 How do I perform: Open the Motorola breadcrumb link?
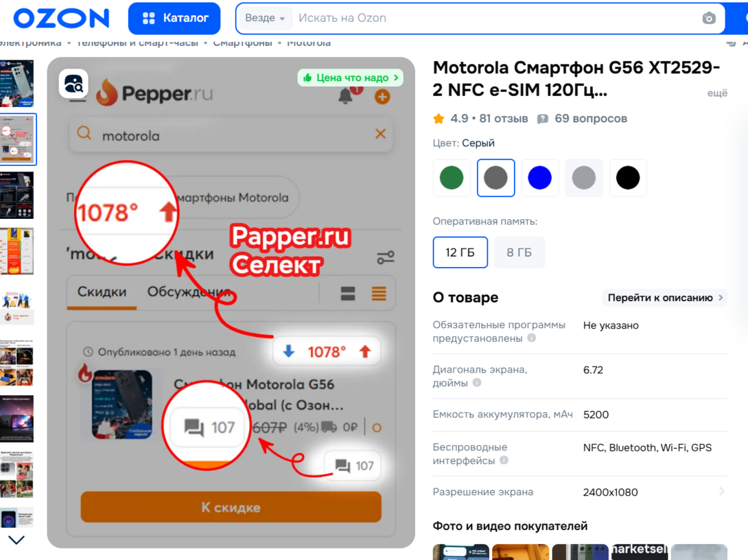pyautogui.click(x=309, y=43)
